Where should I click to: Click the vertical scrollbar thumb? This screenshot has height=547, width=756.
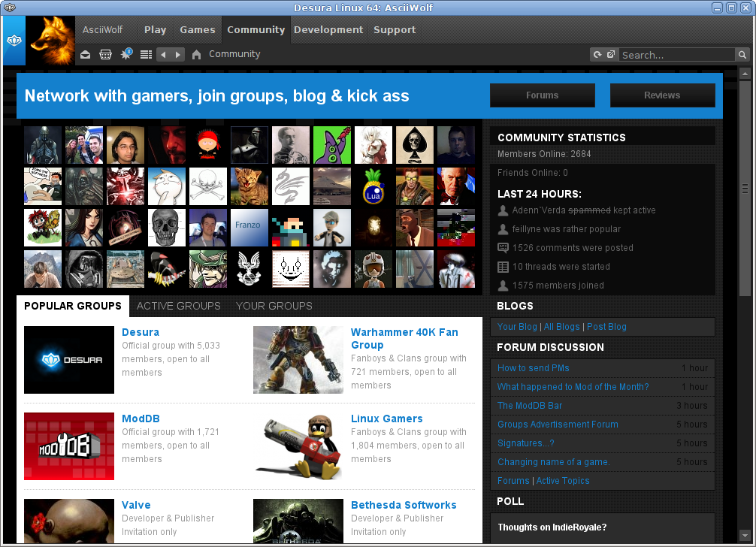(745, 189)
